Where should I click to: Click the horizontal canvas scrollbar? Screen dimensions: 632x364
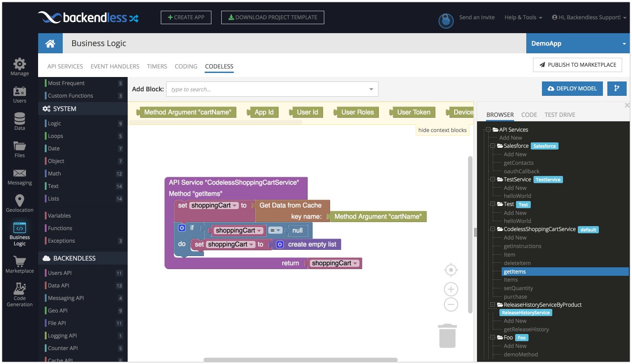click(300, 360)
